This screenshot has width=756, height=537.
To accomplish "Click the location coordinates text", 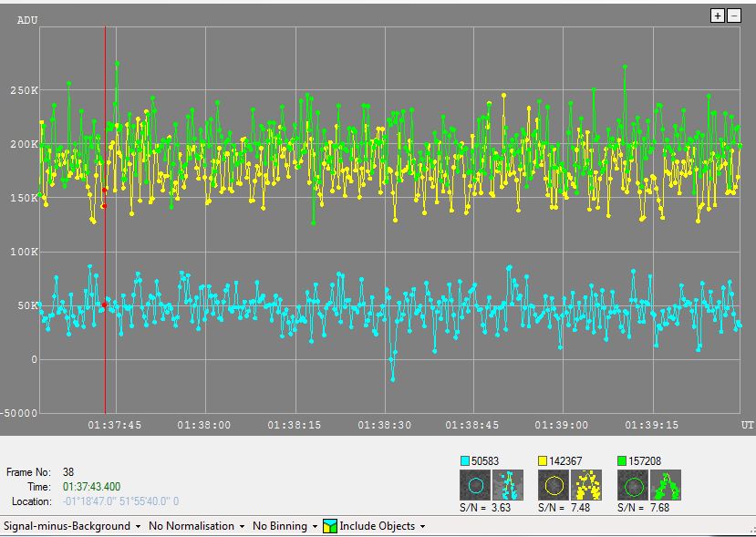I will (x=120, y=501).
